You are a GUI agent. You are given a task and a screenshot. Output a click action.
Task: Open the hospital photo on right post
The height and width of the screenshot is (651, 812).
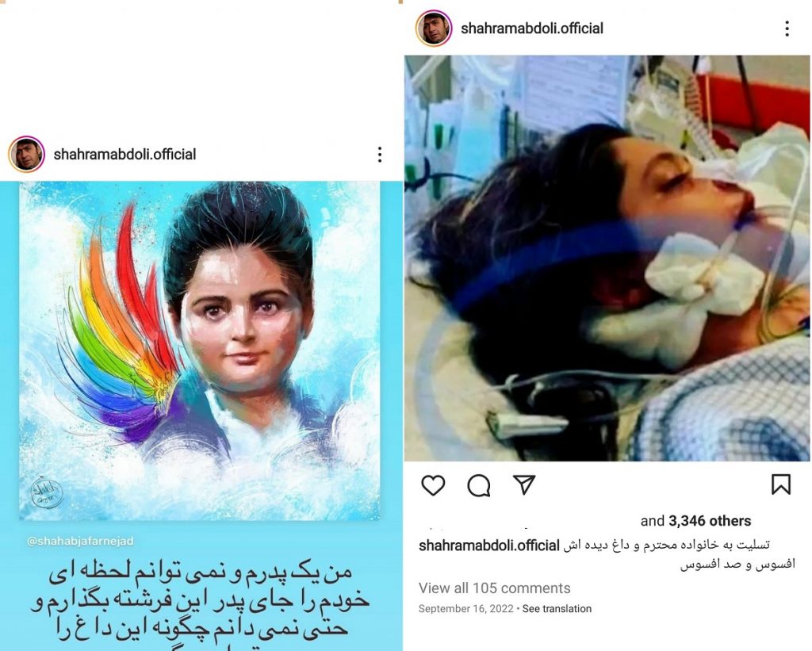(x=607, y=258)
